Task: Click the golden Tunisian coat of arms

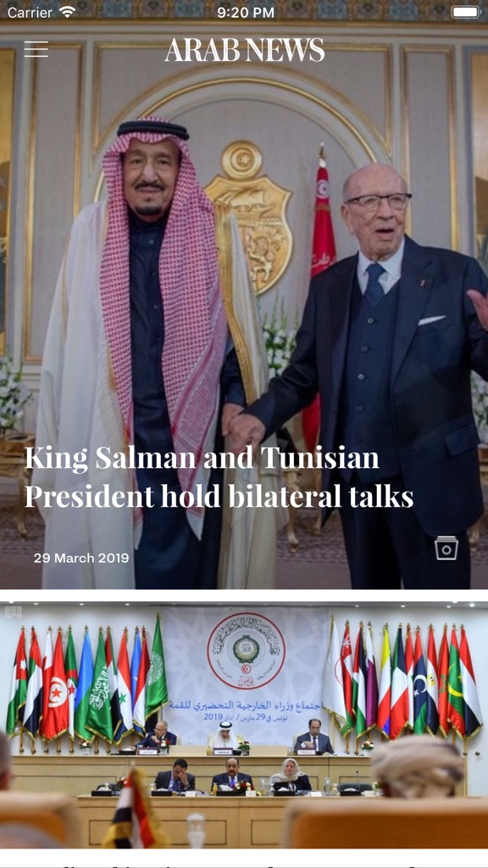Action: pyautogui.click(x=249, y=218)
